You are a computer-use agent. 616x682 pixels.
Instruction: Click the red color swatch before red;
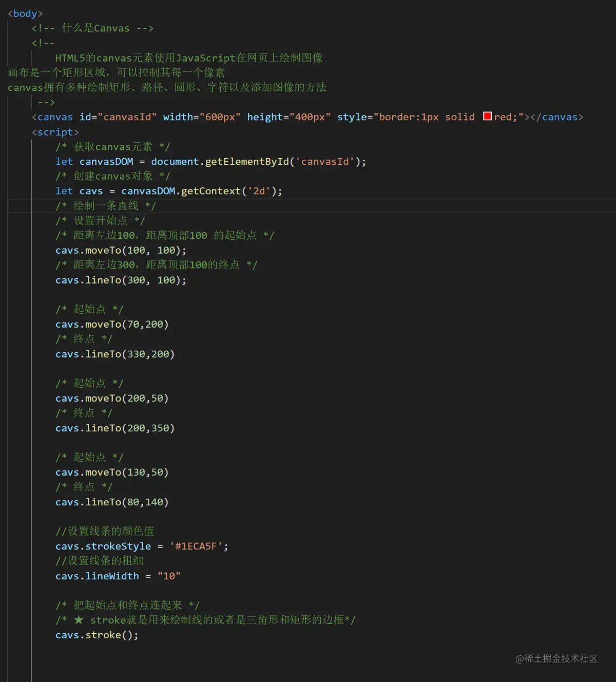[487, 116]
